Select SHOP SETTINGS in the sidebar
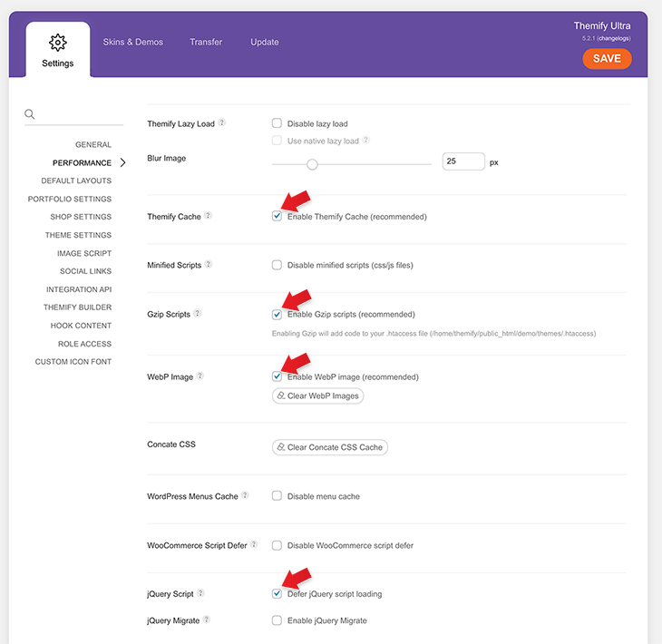The image size is (662, 644). [81, 217]
